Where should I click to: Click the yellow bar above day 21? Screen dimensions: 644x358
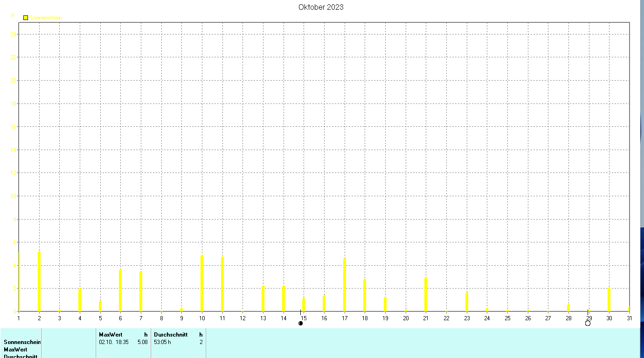pos(426,294)
